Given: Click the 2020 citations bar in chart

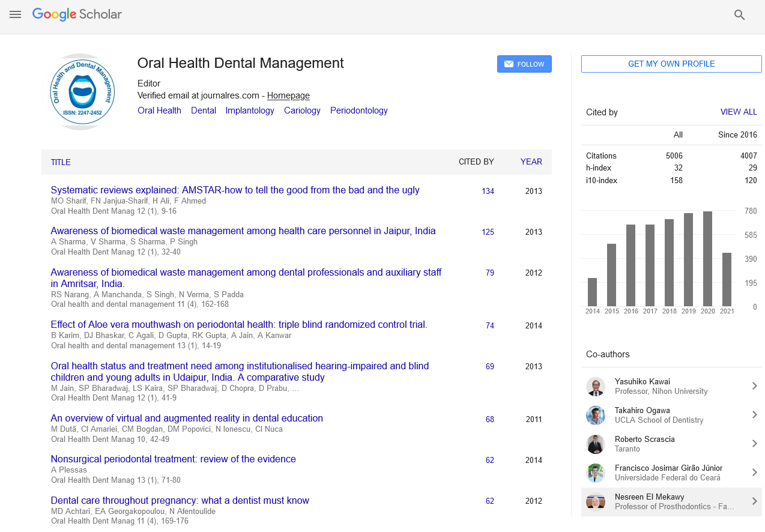Looking at the screenshot, I should click(x=707, y=259).
